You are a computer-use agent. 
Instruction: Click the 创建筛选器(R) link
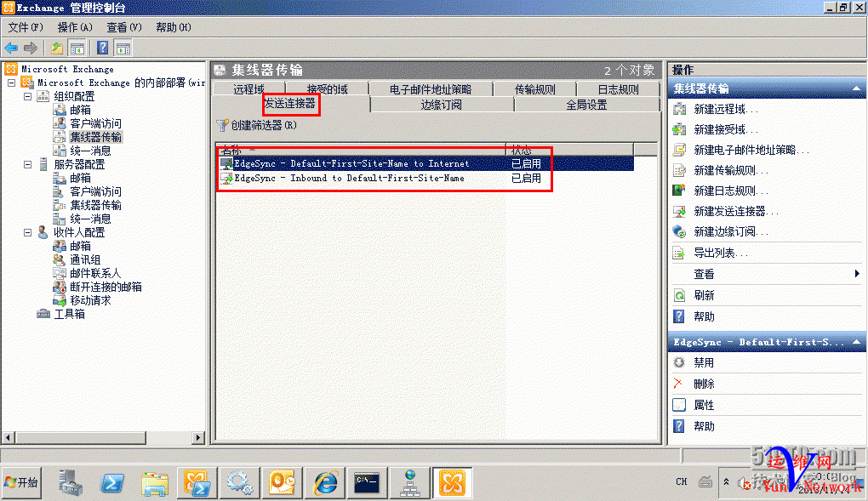pos(264,126)
